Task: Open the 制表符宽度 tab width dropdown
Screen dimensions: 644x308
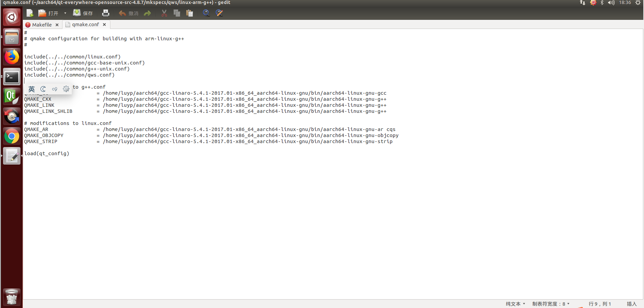Action: 551,304
